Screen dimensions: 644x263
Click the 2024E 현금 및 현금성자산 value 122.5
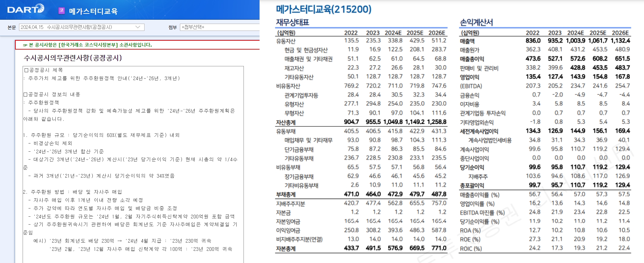click(x=395, y=49)
